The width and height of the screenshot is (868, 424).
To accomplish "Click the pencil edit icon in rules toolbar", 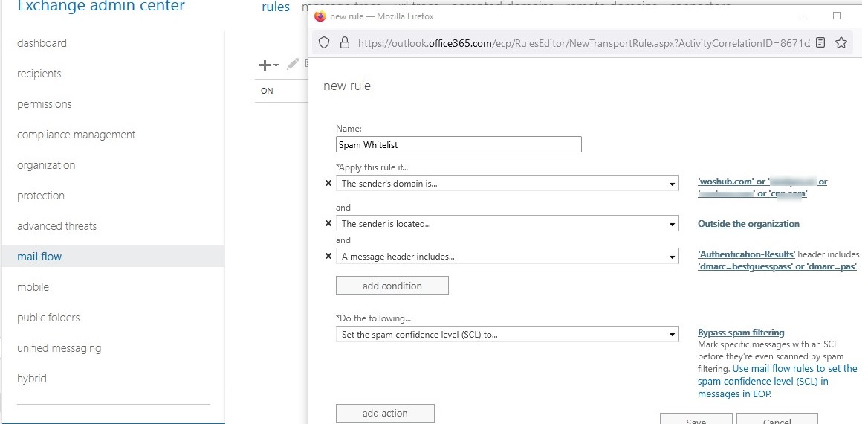I will pos(293,65).
